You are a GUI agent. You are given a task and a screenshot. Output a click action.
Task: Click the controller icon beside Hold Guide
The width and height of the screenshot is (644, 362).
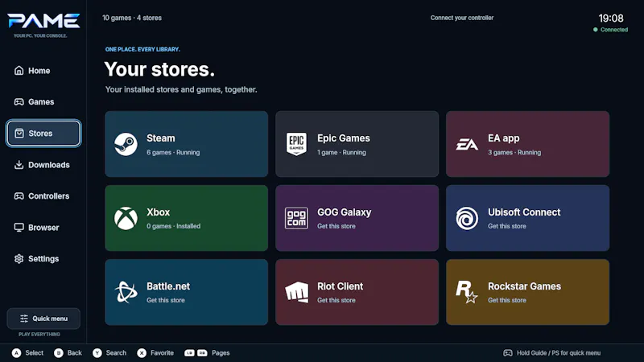click(x=508, y=353)
